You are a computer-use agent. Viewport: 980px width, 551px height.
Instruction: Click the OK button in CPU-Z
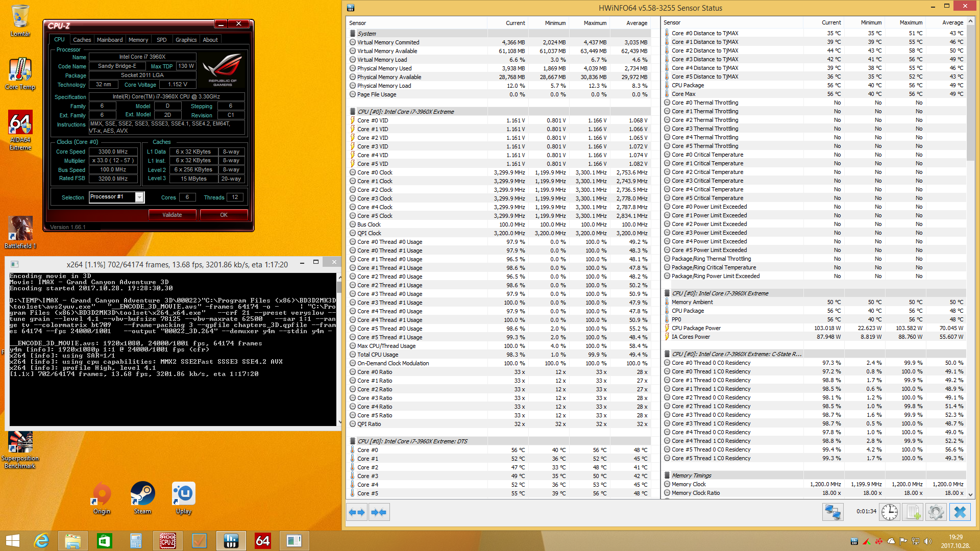pos(224,215)
